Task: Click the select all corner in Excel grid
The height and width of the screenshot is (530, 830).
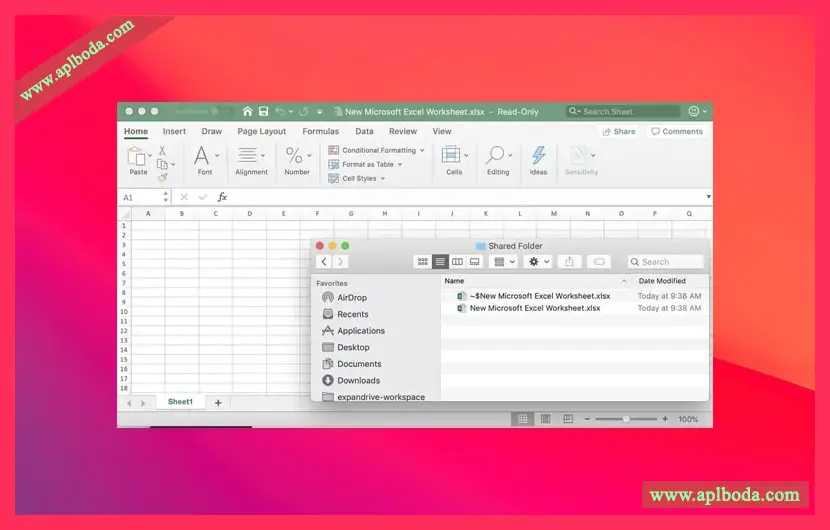Action: [x=124, y=214]
